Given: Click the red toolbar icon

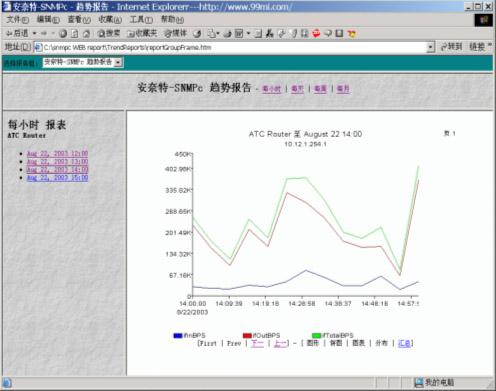Looking at the screenshot, I should tap(316, 33).
